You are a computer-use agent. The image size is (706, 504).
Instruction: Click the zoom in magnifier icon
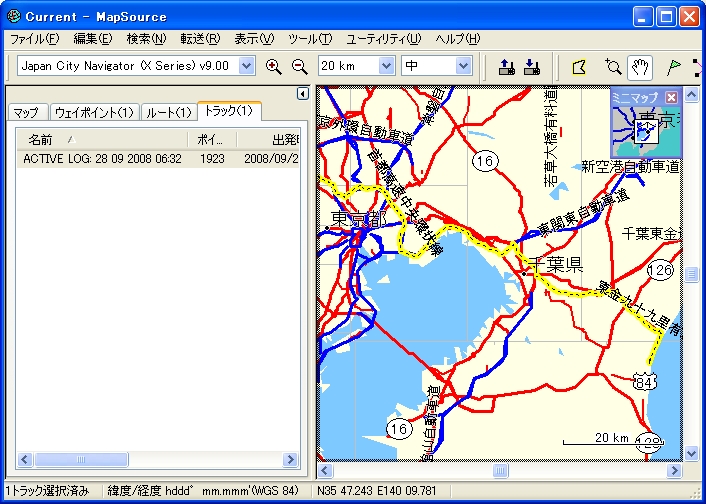[x=273, y=67]
